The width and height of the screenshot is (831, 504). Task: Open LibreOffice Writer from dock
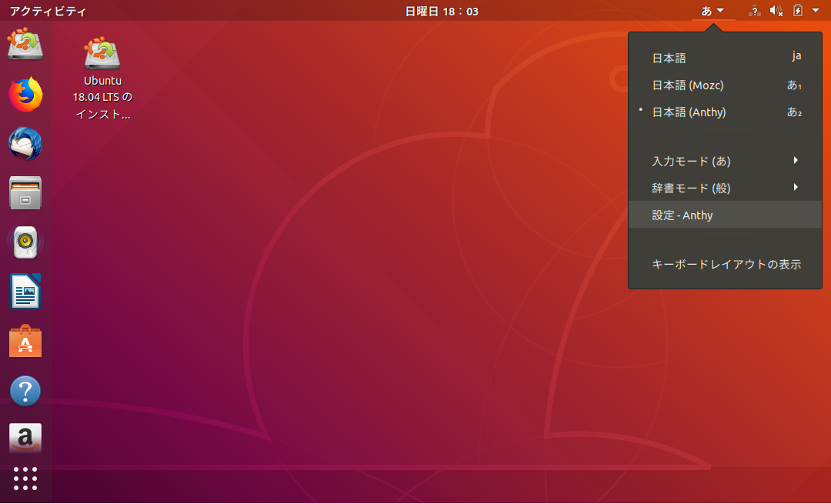25,292
